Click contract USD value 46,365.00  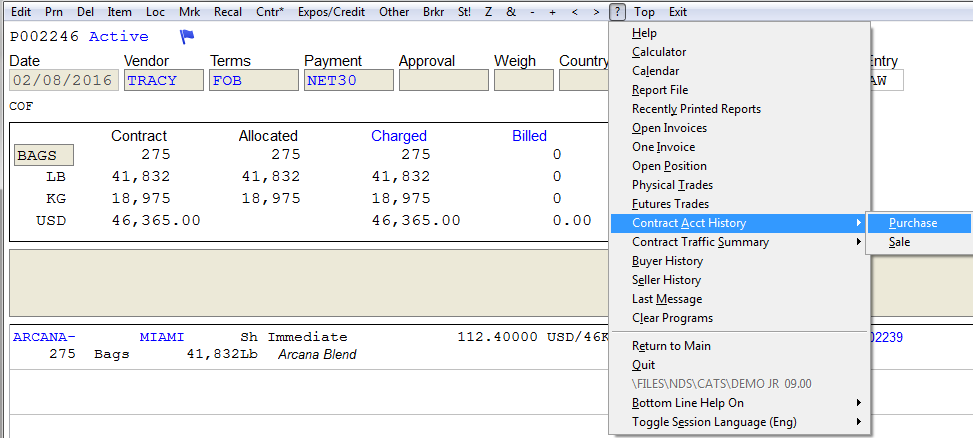tap(156, 220)
